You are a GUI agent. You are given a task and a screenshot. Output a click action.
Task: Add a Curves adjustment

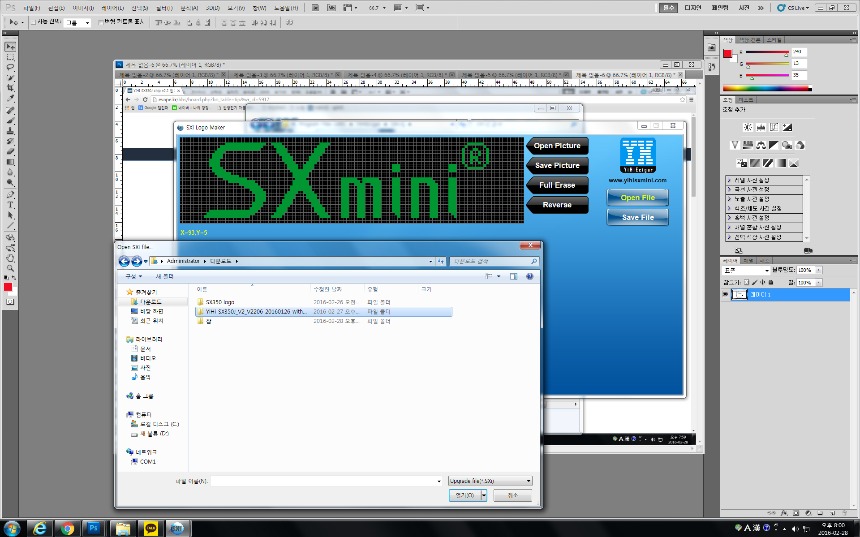click(x=773, y=127)
